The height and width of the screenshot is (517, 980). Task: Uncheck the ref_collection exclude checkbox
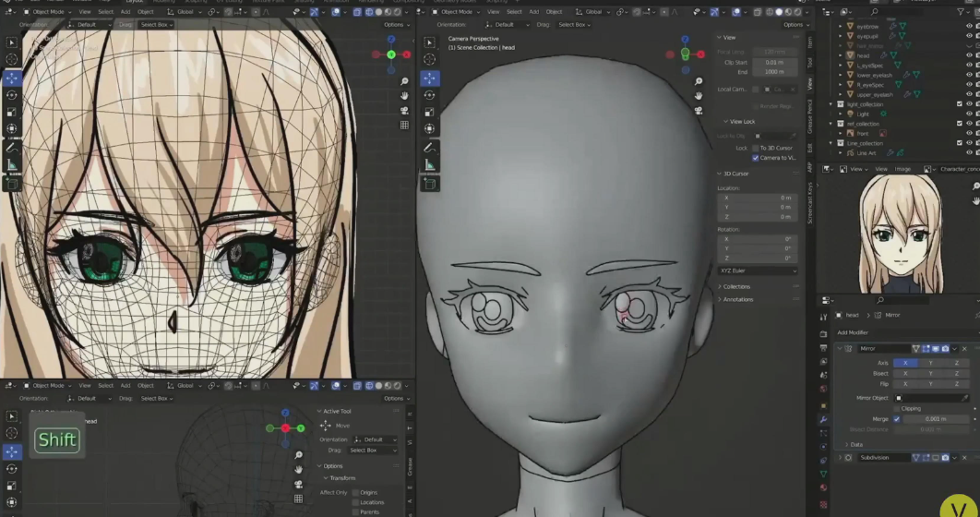coord(960,124)
